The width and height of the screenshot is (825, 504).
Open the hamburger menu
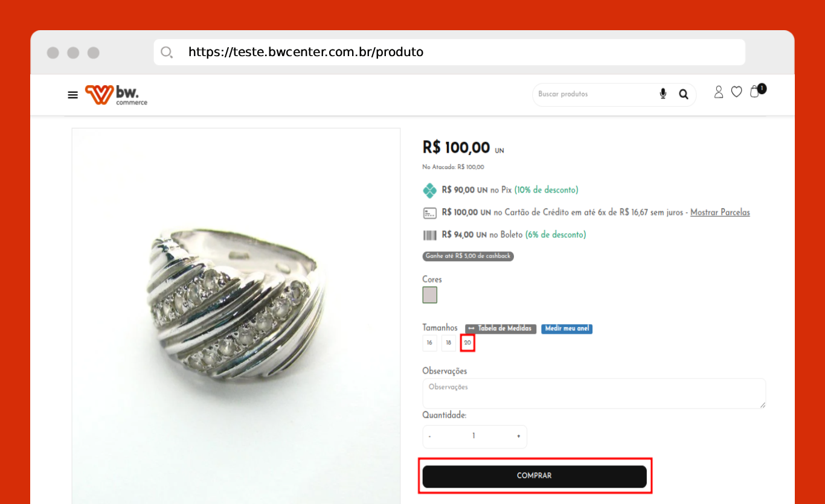72,95
